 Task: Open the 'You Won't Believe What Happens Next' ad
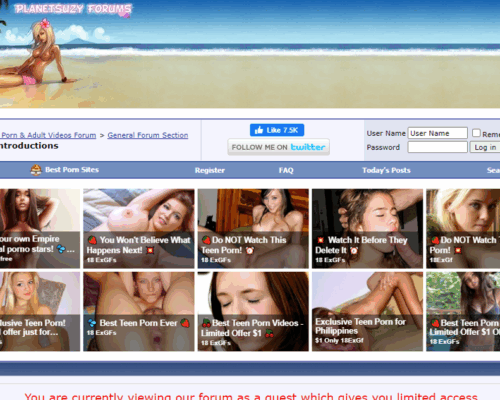pos(139,228)
